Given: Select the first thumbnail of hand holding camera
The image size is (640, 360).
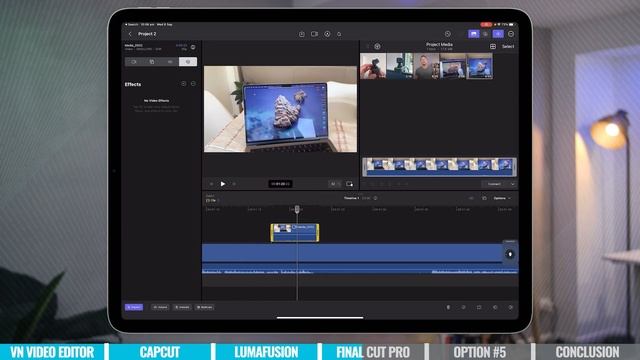Looking at the screenshot, I should click(373, 66).
